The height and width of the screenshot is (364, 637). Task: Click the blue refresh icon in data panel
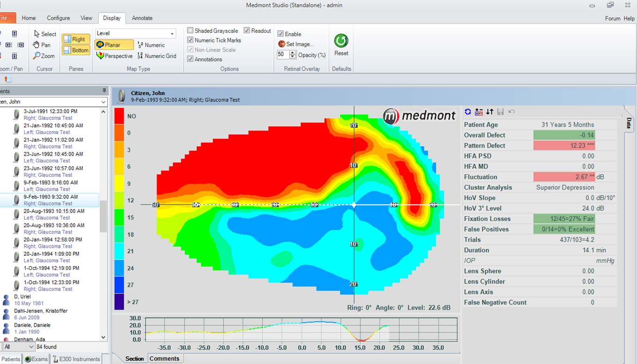468,112
